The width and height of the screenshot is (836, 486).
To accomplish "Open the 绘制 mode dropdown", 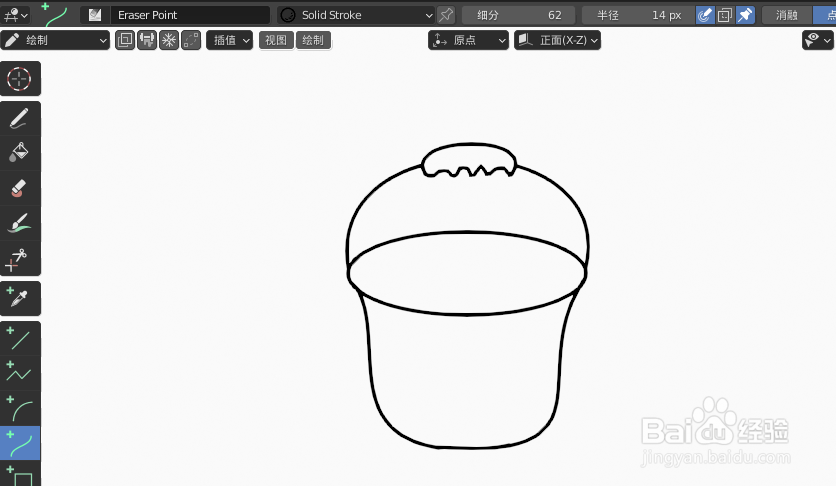I will click(x=55, y=40).
